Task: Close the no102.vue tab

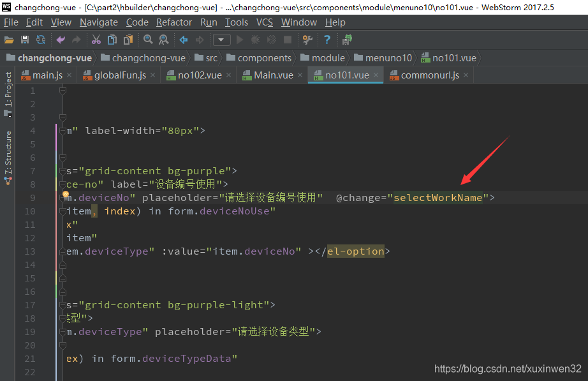Action: point(229,75)
